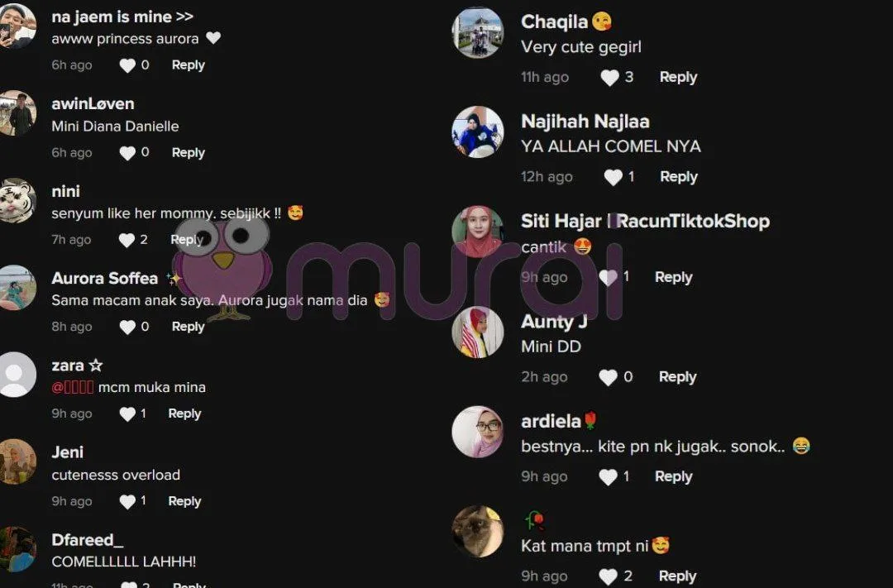893x588 pixels.
Task: Heart ardiela's comment
Action: click(608, 477)
